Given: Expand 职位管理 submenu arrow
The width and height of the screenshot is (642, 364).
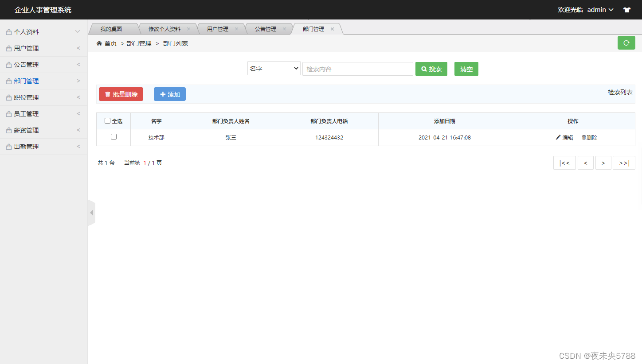Looking at the screenshot, I should pos(78,97).
